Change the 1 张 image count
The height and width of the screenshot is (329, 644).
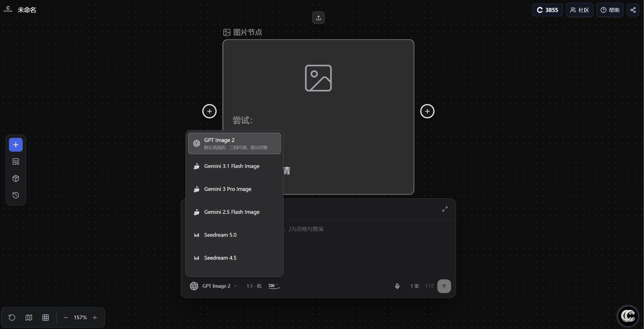click(x=415, y=286)
